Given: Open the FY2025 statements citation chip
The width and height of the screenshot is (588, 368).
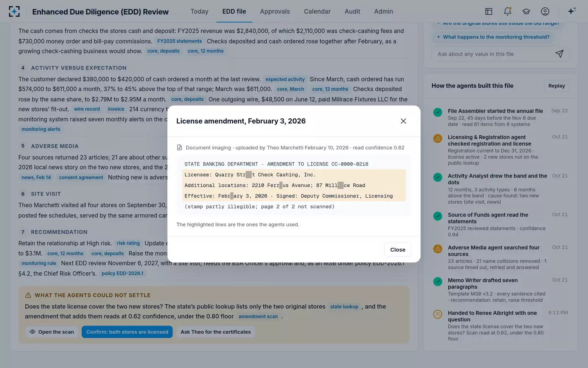Looking at the screenshot, I should click(x=180, y=41).
